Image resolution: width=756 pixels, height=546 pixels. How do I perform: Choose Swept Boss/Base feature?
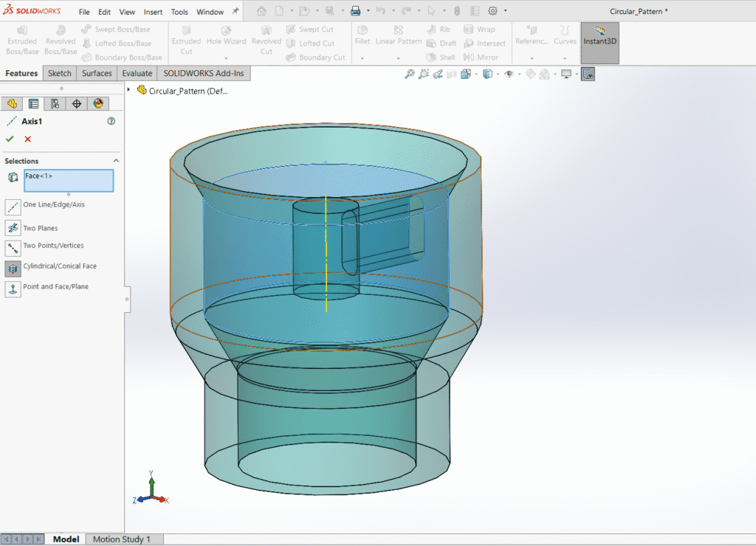116,30
